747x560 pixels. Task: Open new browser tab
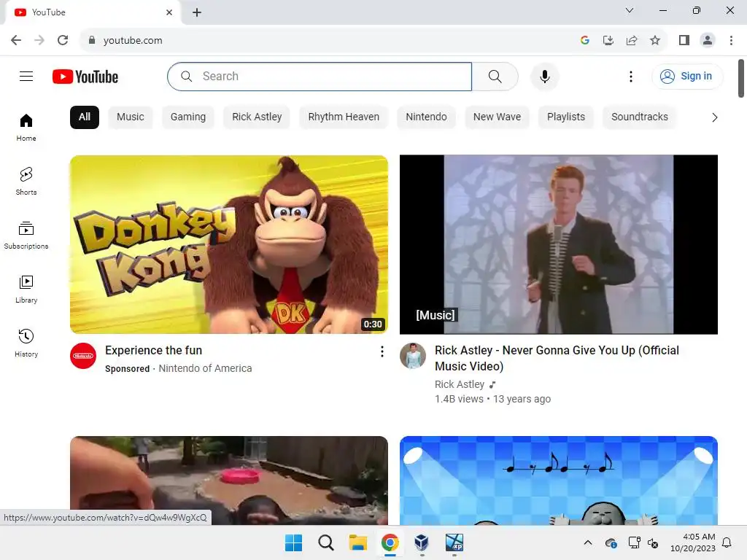(197, 12)
